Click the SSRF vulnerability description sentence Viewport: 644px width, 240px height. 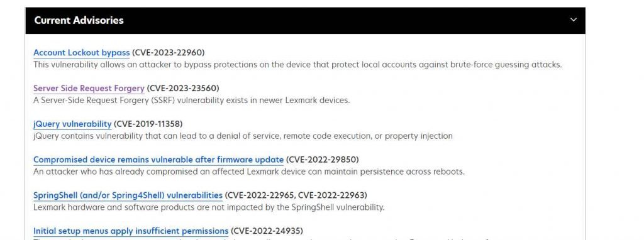191,101
